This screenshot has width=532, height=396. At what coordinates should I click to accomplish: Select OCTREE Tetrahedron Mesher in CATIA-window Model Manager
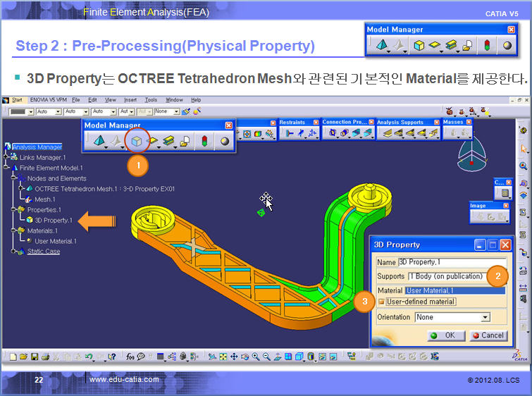[x=99, y=140]
